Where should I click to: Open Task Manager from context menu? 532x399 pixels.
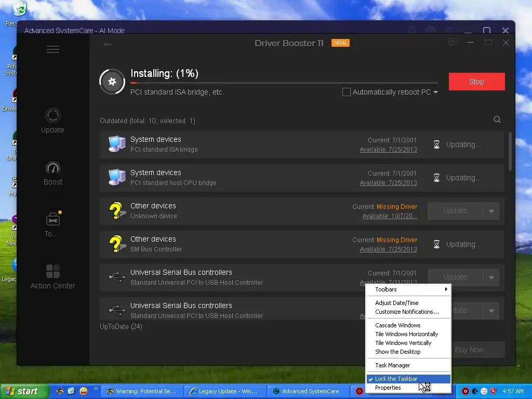pos(408,365)
